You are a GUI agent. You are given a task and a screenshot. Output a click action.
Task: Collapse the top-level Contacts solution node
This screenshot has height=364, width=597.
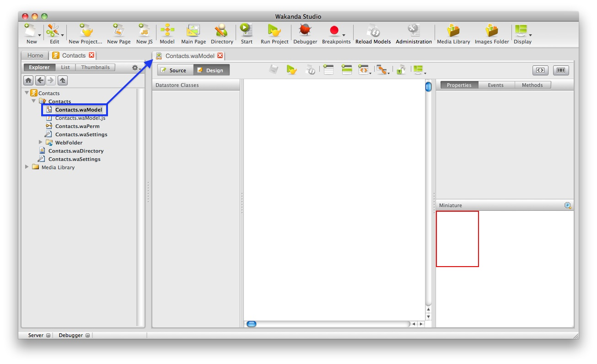tap(27, 93)
